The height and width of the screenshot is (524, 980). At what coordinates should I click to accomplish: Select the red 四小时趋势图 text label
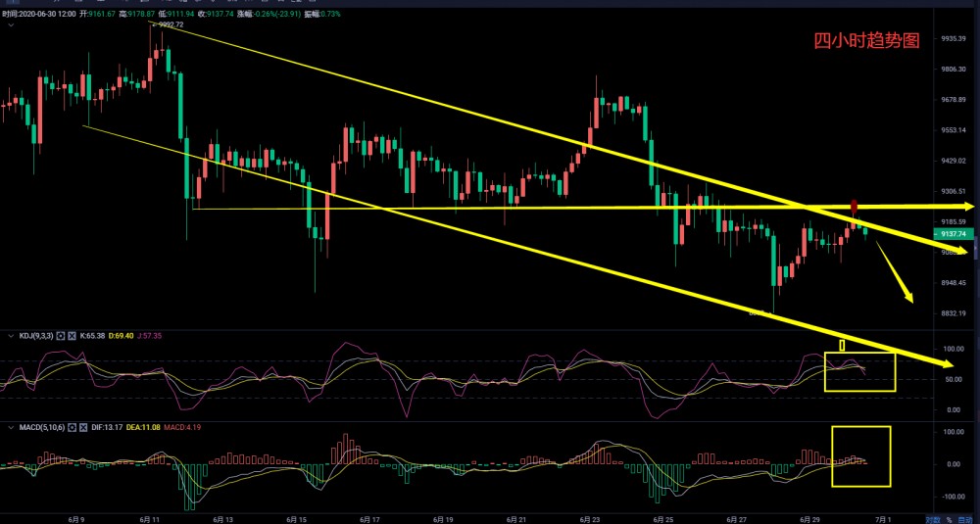(x=866, y=41)
